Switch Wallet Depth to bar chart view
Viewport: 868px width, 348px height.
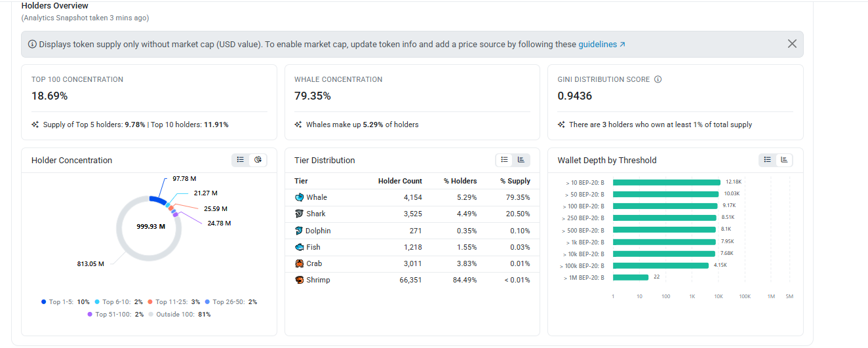point(785,160)
